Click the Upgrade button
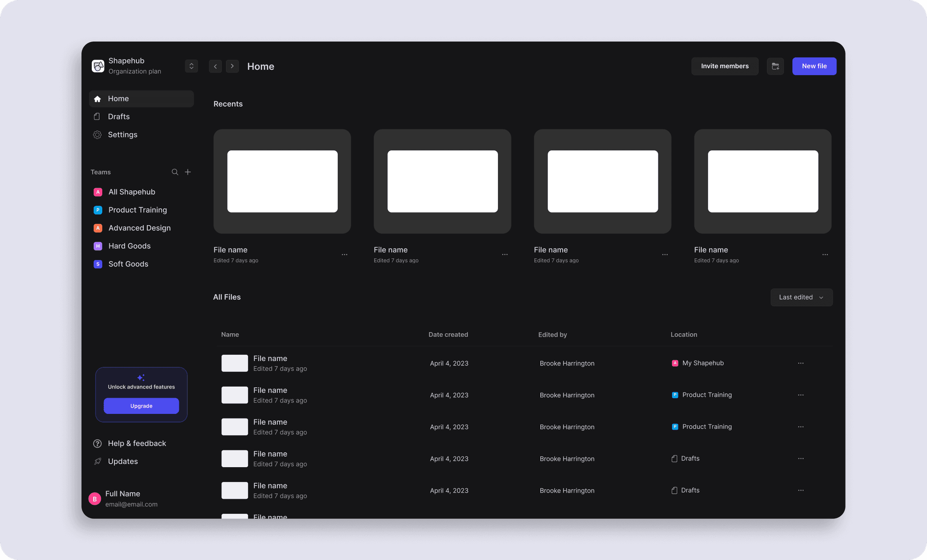The image size is (927, 560). click(x=141, y=406)
